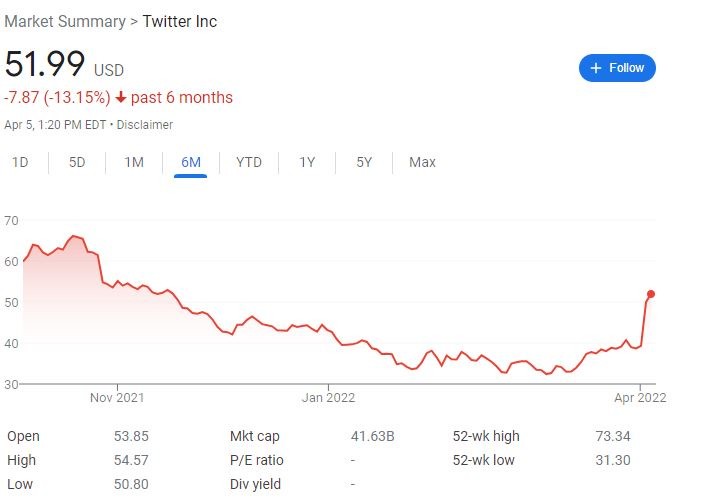Switch to the YTD chart range
Viewport: 706px width, 501px height.
[249, 162]
